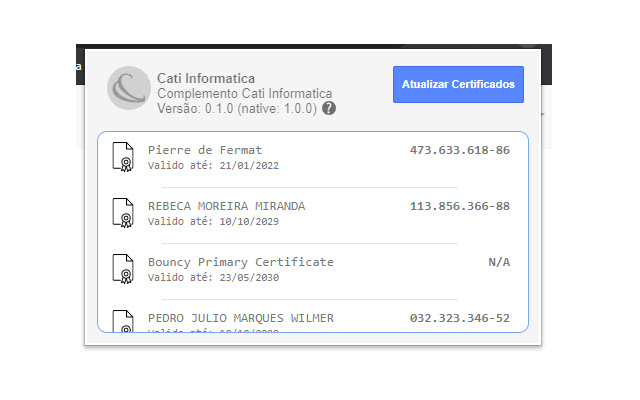Click CPF number 032.323.346-52
The height and width of the screenshot is (400, 640).
click(x=460, y=318)
